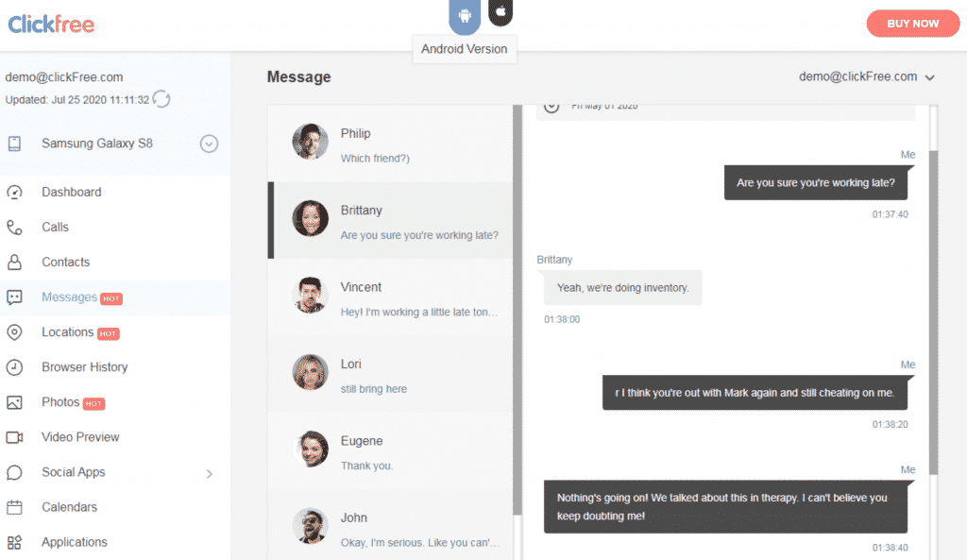The width and height of the screenshot is (967, 560).
Task: Click the conversation list scrollbar
Action: point(517,310)
